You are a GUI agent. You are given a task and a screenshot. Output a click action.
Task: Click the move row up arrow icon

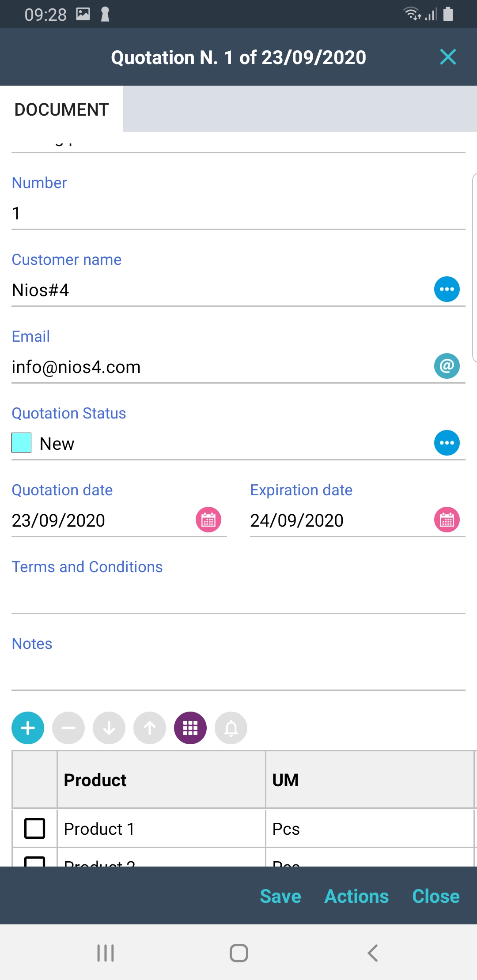150,728
